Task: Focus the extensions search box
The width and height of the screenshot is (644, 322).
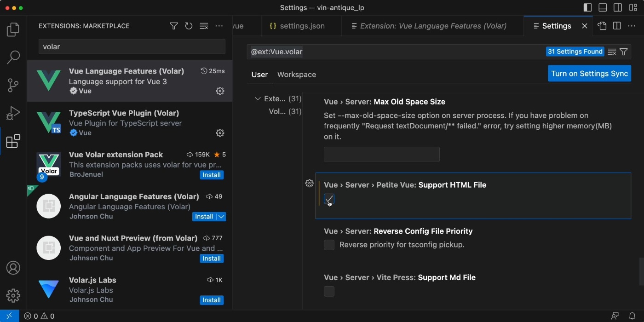Action: point(132,46)
